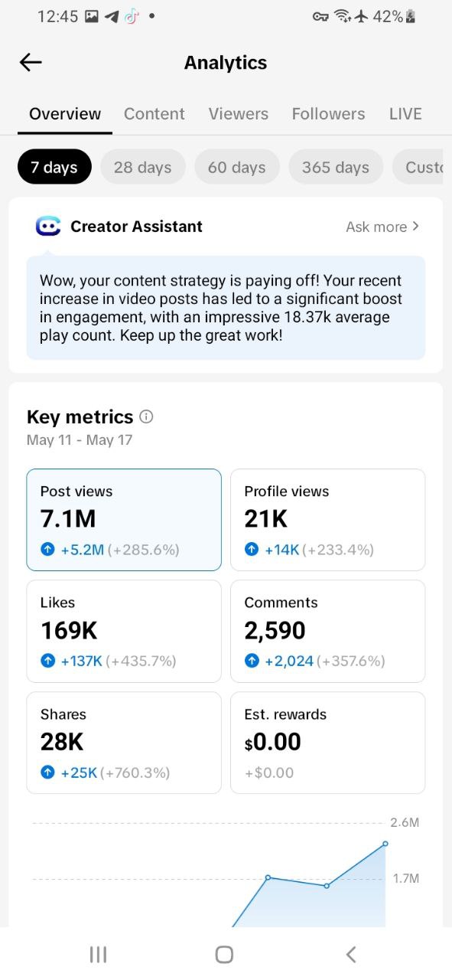Tap the back arrow icon
The width and height of the screenshot is (452, 980).
click(x=31, y=63)
